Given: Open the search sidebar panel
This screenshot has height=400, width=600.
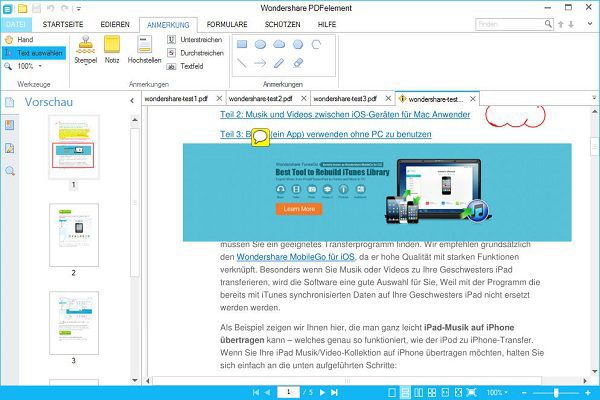Looking at the screenshot, I should 10,171.
